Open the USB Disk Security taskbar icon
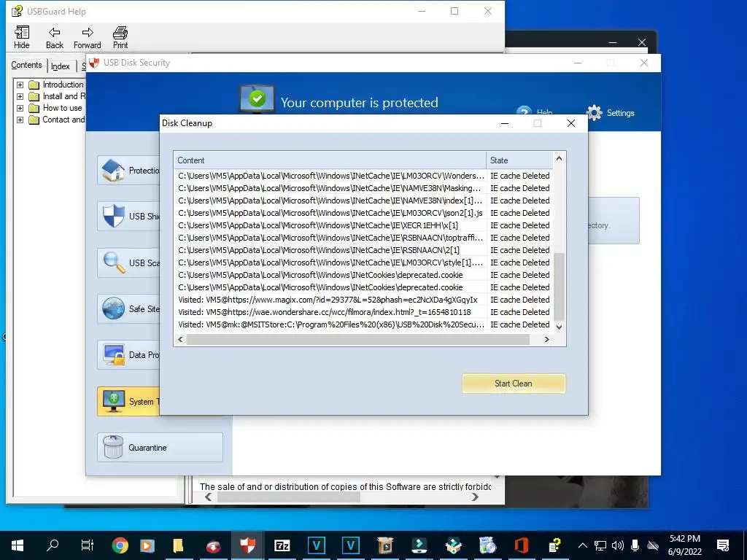Viewport: 747px width, 560px height. tap(247, 545)
